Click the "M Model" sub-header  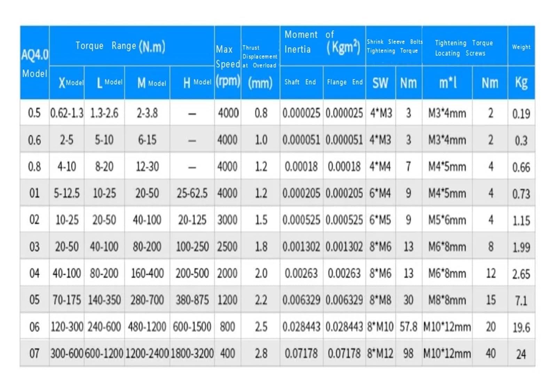click(152, 83)
